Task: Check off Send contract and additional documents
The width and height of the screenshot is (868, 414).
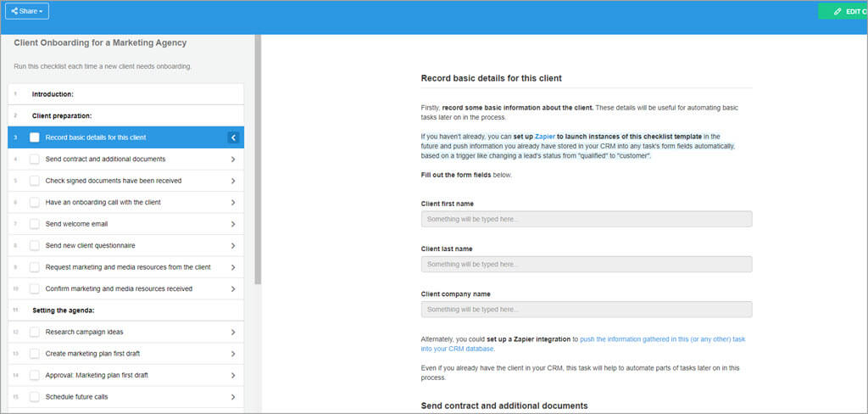Action: coord(35,159)
